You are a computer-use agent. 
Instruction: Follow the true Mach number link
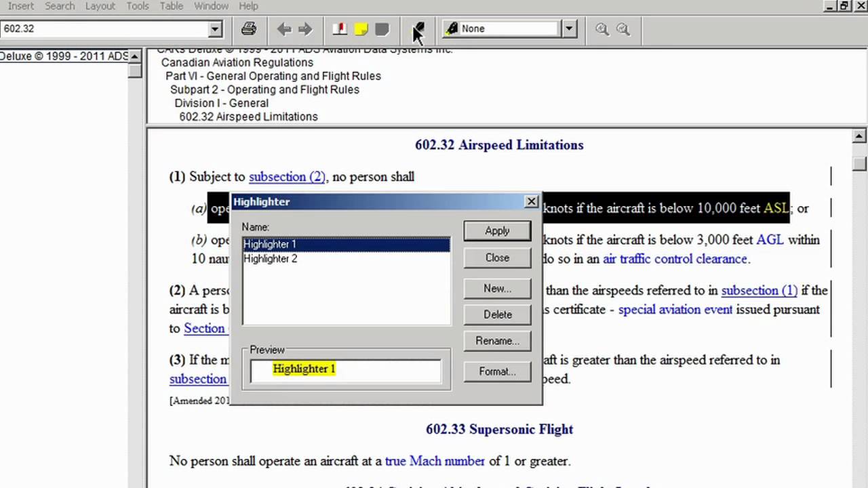435,461
